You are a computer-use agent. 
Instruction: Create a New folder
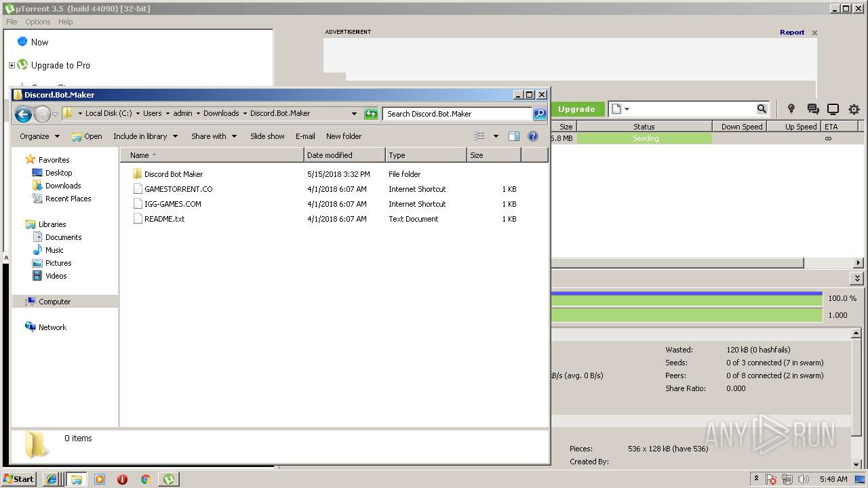tap(344, 136)
